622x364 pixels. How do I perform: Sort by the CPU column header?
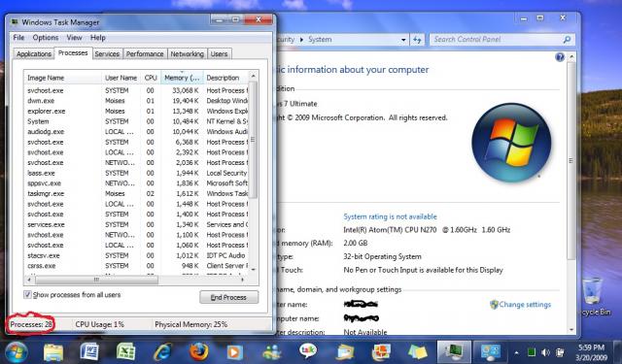click(x=151, y=78)
